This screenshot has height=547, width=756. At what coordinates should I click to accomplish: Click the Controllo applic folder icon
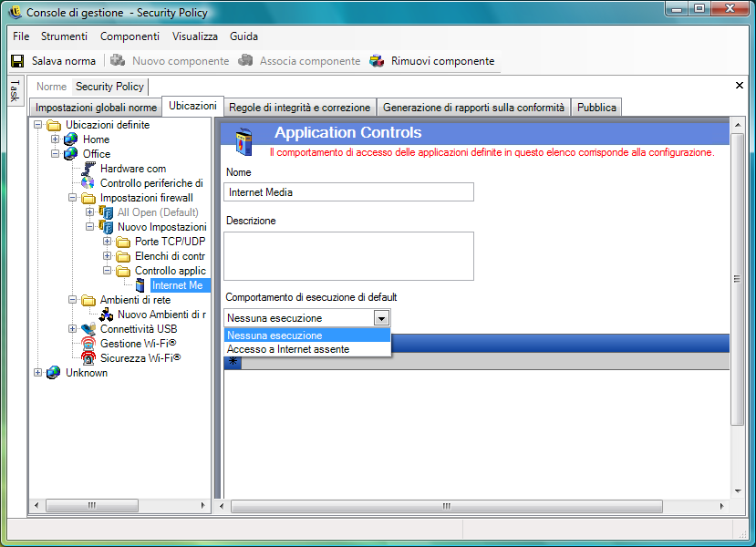pos(123,271)
